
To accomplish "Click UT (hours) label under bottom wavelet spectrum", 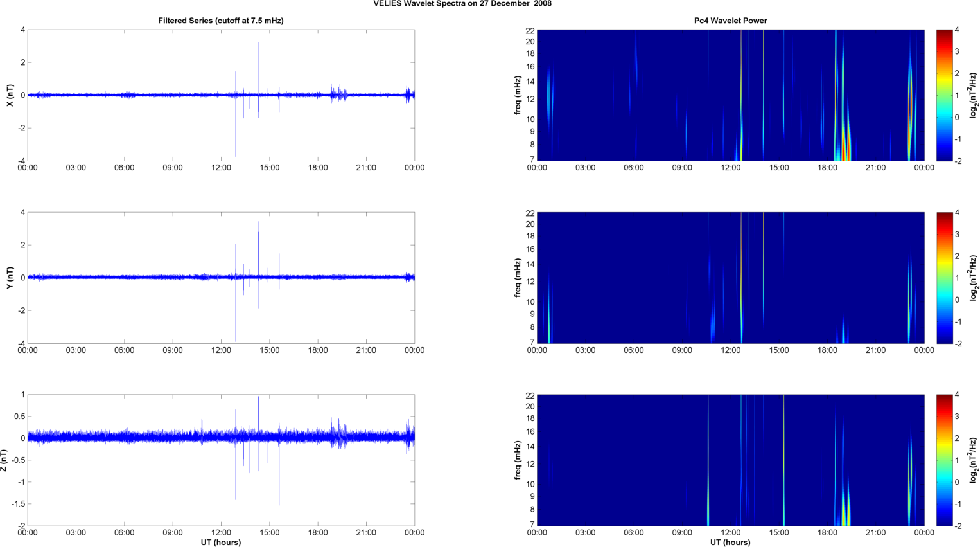I will pyautogui.click(x=730, y=542).
